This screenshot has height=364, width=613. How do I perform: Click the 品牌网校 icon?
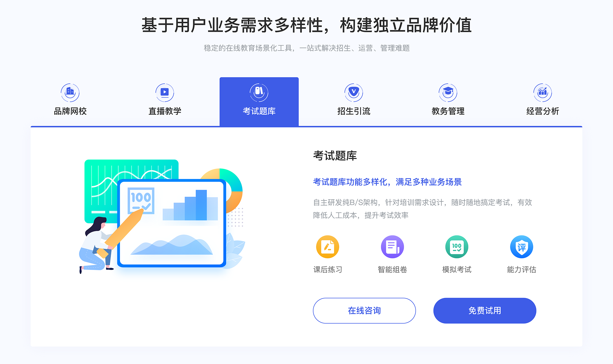click(x=69, y=91)
